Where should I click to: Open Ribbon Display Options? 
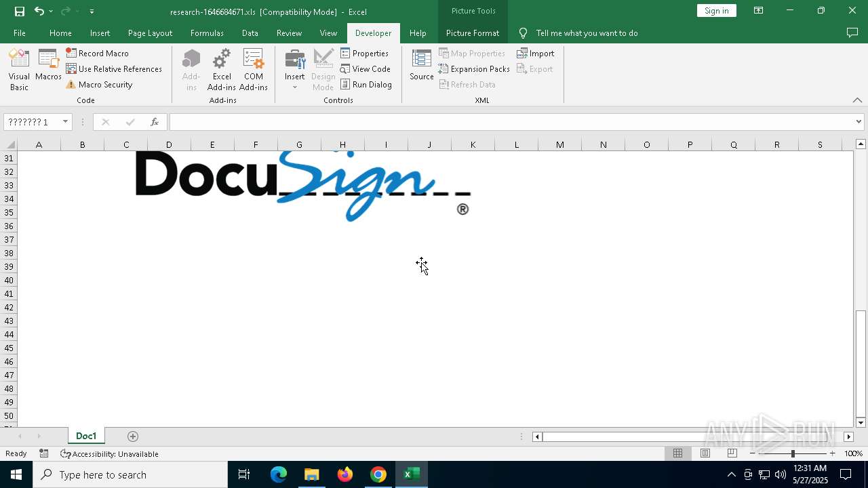pos(759,10)
